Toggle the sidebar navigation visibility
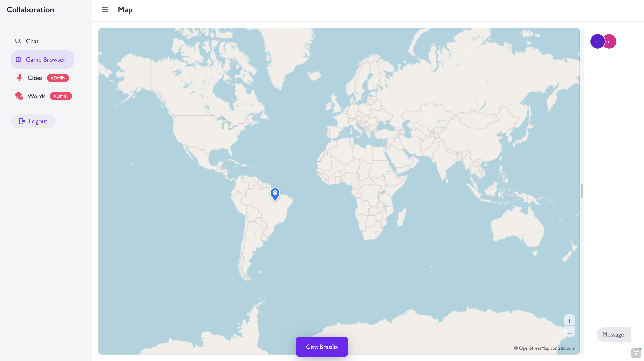 coord(105,9)
